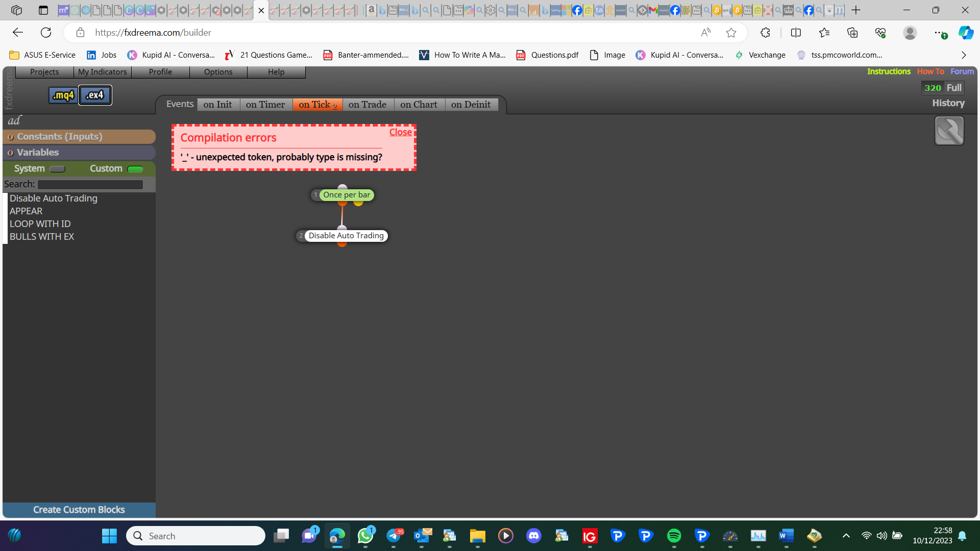Image resolution: width=980 pixels, height=551 pixels.
Task: Open the Projects menu
Action: click(44, 72)
